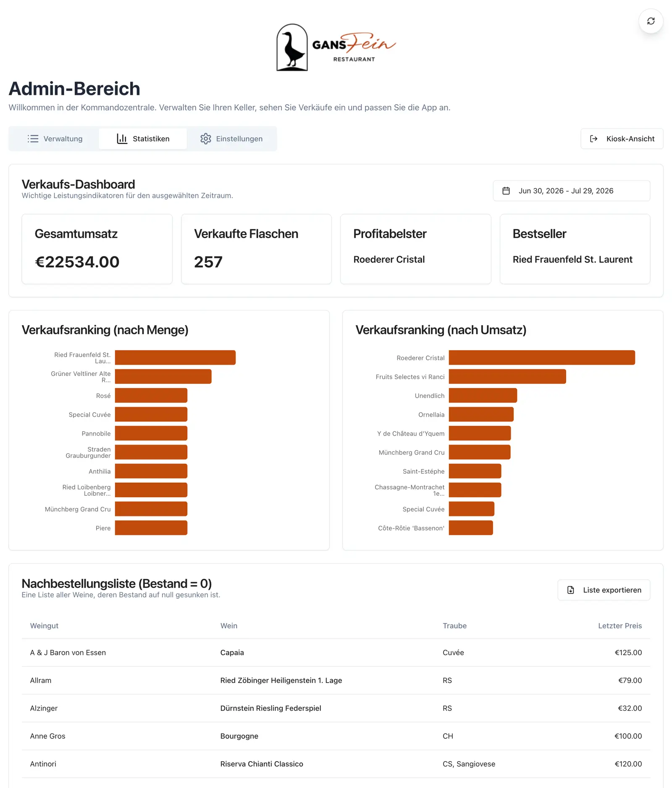Select the Statistiken tab
Image resolution: width=672 pixels, height=788 pixels.
point(143,139)
